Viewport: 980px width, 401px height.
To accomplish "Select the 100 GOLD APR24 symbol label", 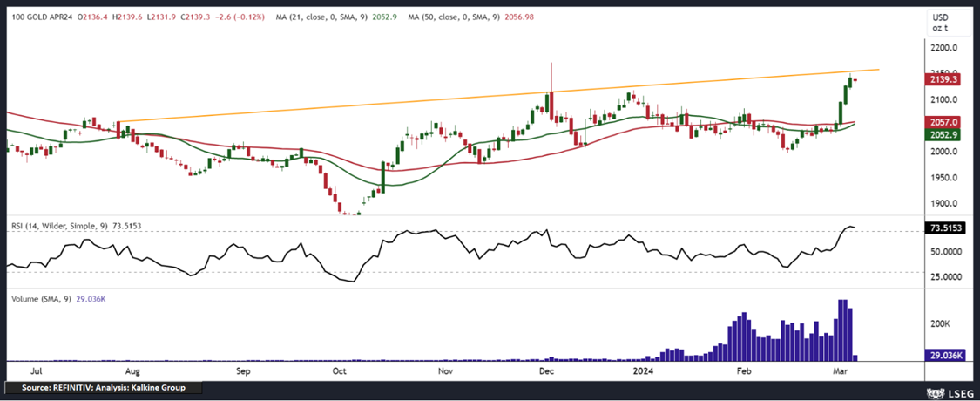I will (x=41, y=17).
